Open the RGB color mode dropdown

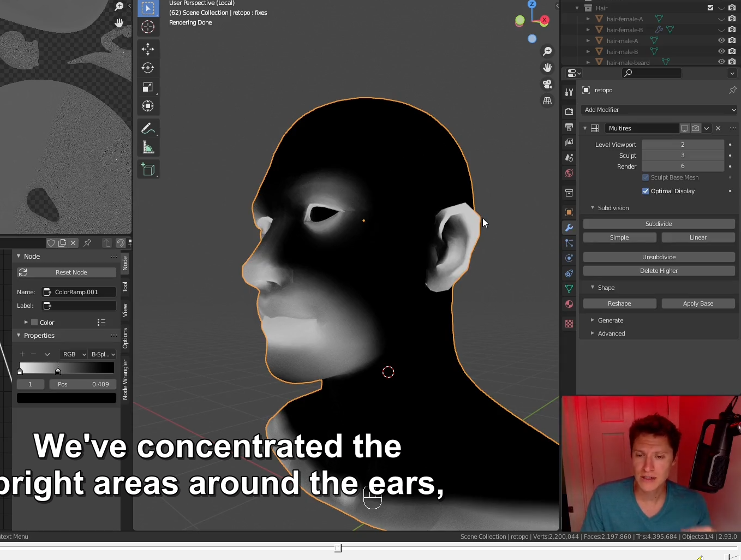pos(74,354)
